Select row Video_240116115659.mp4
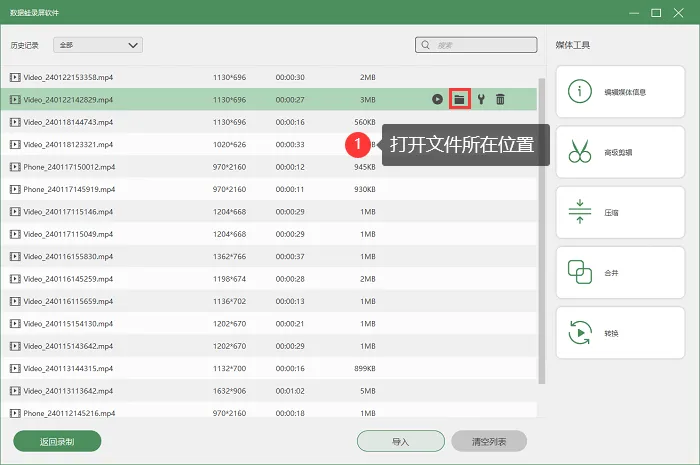This screenshot has height=465, width=700. [x=269, y=301]
